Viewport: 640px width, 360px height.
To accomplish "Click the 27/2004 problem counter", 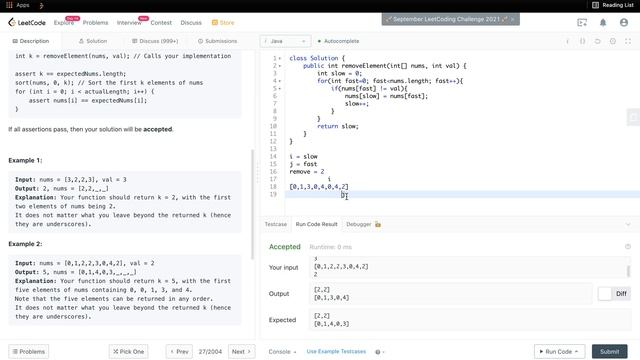I will (x=210, y=351).
